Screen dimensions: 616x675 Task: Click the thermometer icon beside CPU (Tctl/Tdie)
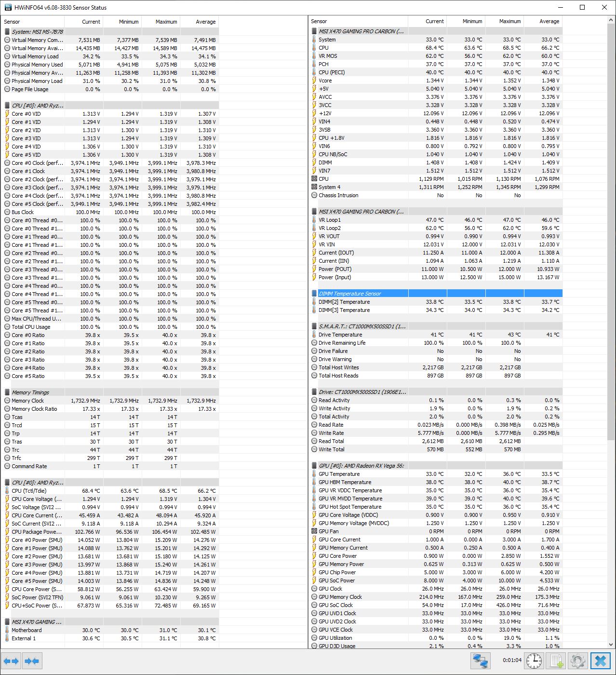(7, 491)
